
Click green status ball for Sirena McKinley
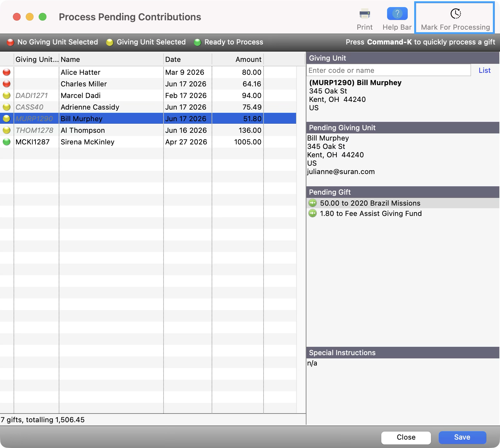[x=6, y=142]
